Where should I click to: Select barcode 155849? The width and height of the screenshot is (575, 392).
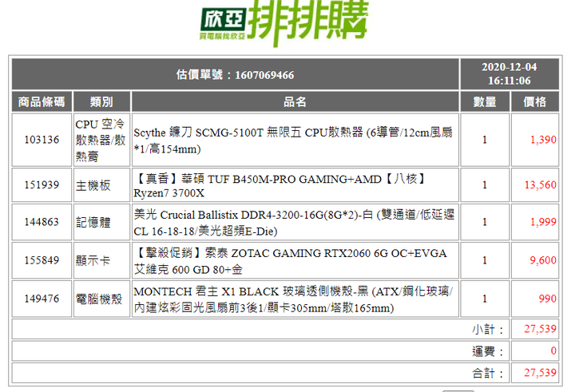(42, 260)
